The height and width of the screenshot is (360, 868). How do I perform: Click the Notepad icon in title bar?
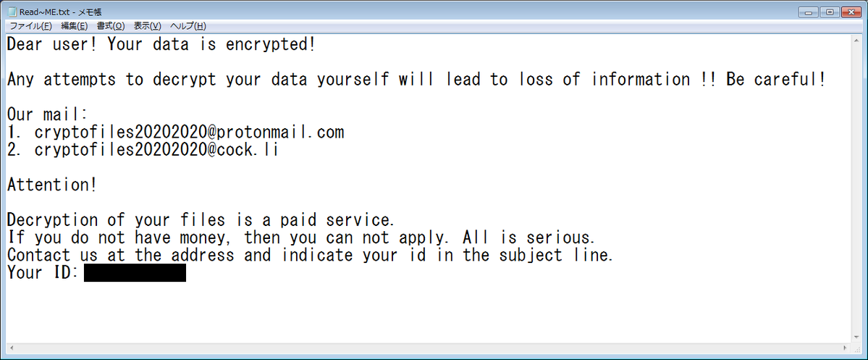pyautogui.click(x=12, y=12)
